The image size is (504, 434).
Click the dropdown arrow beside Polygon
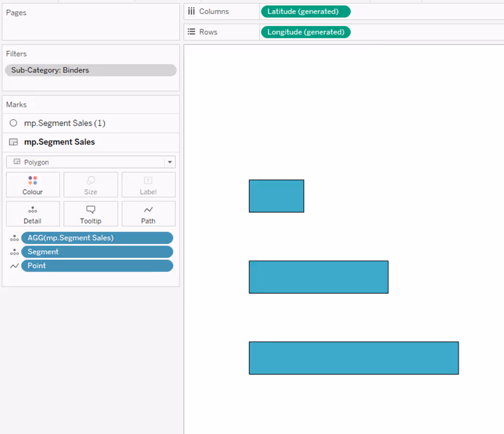[x=170, y=162]
